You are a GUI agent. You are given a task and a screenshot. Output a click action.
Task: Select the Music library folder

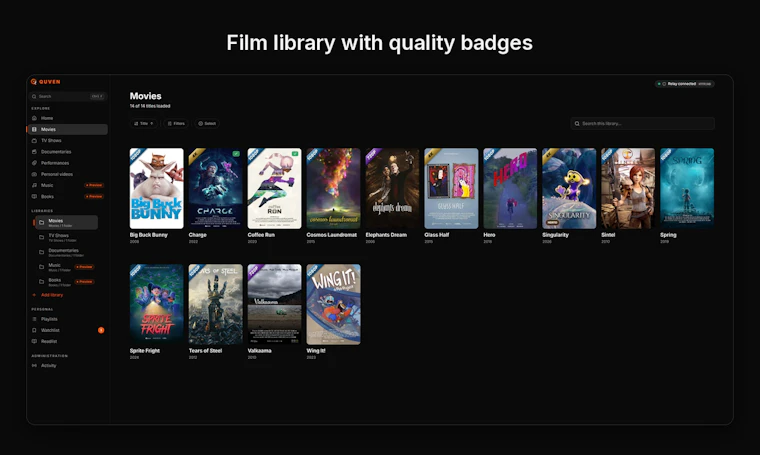click(x=66, y=267)
